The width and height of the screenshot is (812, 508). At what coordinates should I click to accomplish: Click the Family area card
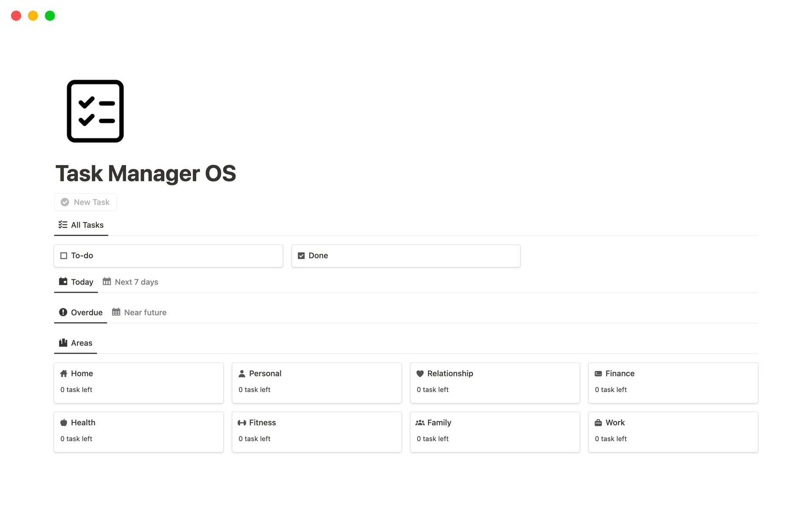pyautogui.click(x=494, y=431)
